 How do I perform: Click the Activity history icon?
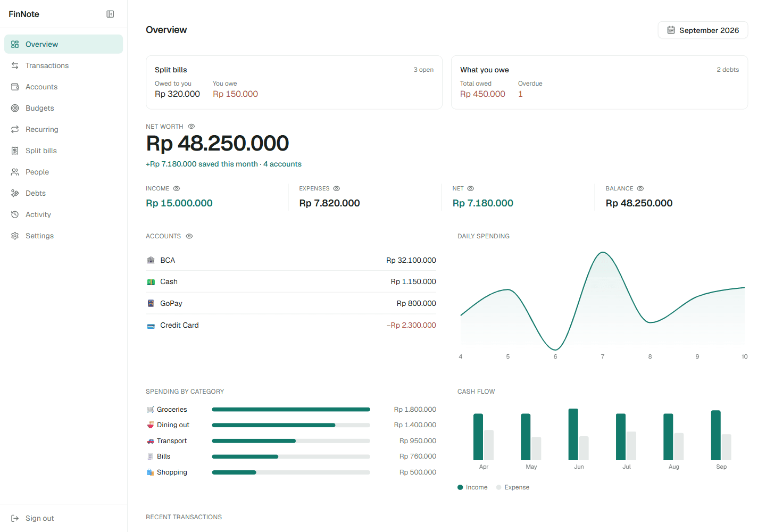click(15, 214)
